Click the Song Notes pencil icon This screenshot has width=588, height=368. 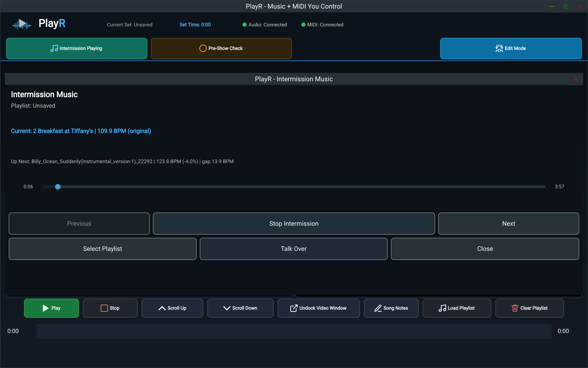coord(378,308)
